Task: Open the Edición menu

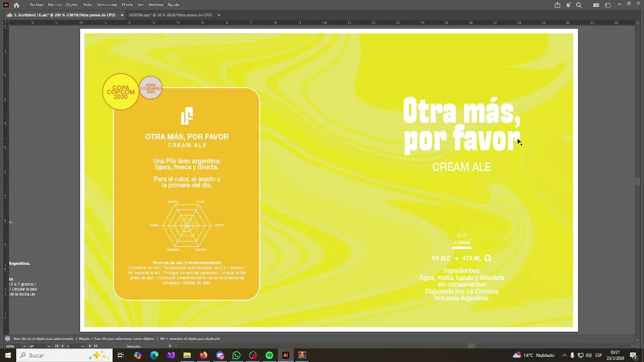Action: 55,5
